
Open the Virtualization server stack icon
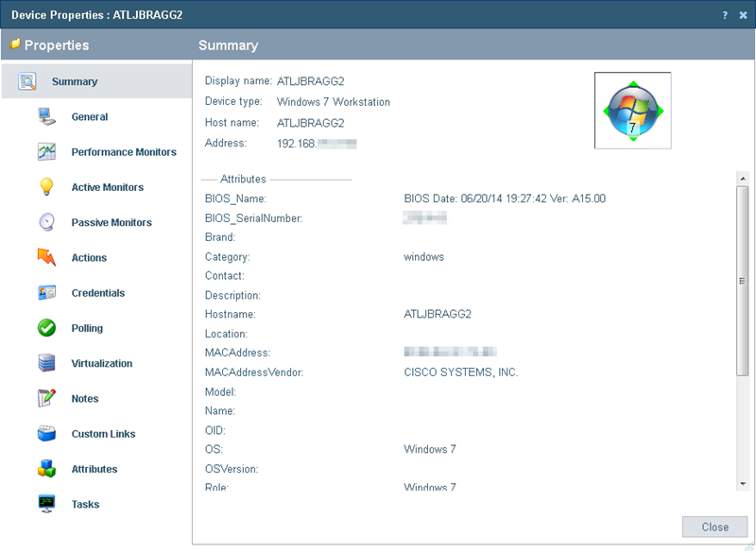[x=46, y=363]
